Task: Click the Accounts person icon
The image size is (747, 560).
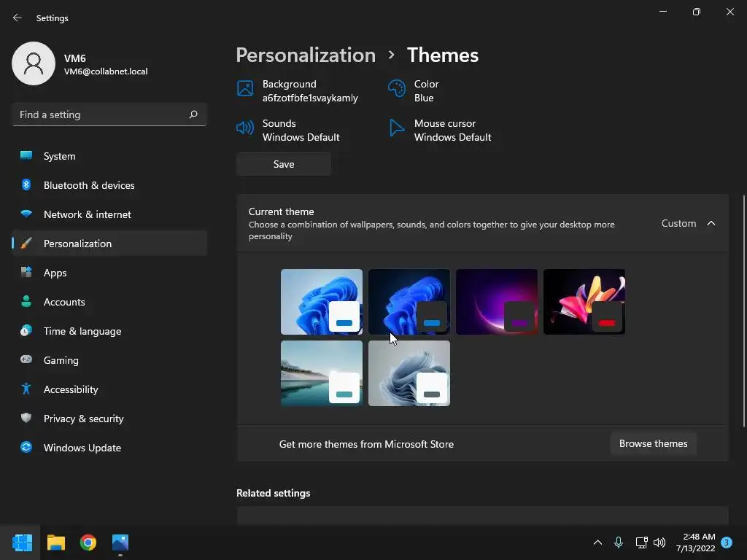Action: pos(26,301)
